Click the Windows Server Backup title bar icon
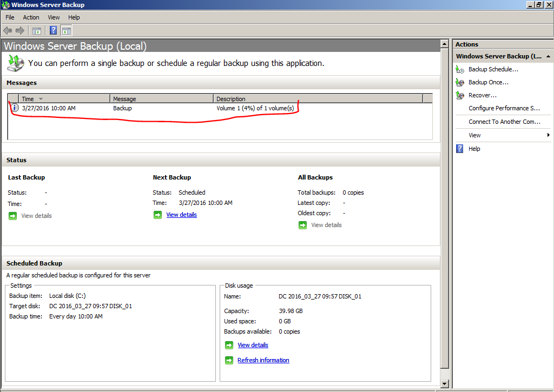This screenshot has width=554, height=392. tap(5, 5)
